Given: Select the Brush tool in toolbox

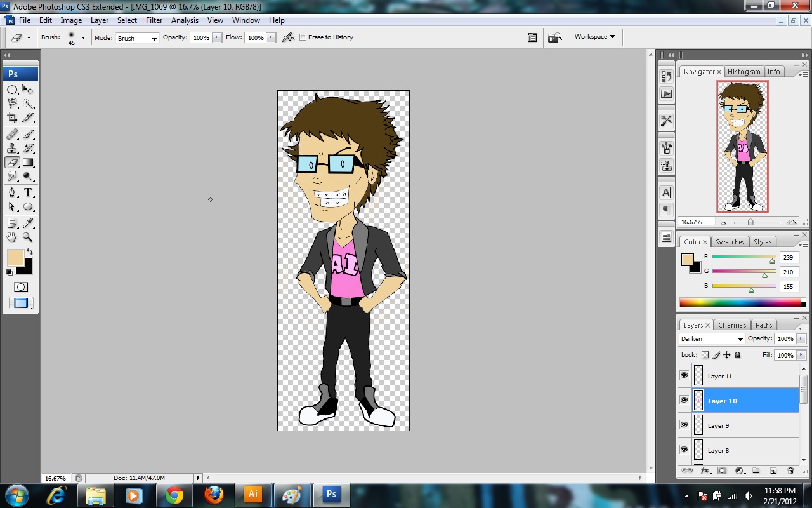Looking at the screenshot, I should tap(28, 135).
